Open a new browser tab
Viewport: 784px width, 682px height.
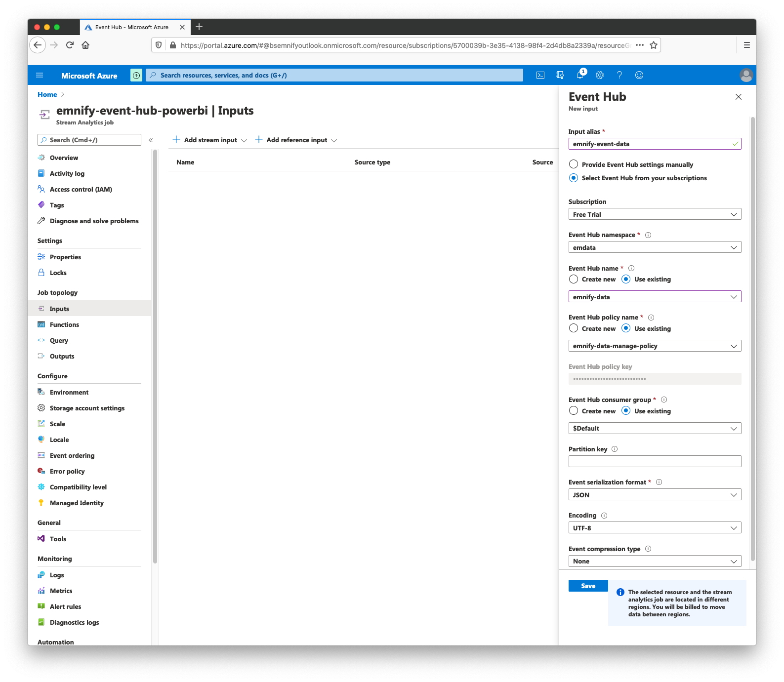tap(199, 27)
